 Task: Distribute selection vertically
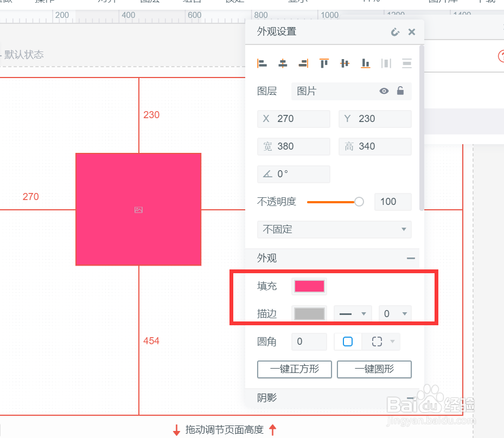[407, 63]
